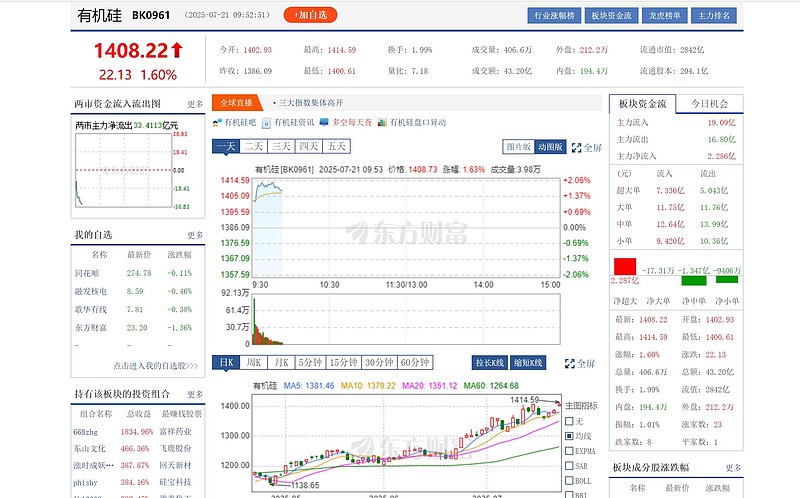Open the 板块资金流 top button
This screenshot has width=800, height=498.
pyautogui.click(x=611, y=15)
